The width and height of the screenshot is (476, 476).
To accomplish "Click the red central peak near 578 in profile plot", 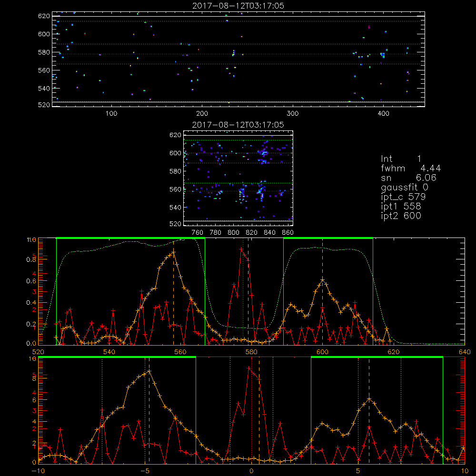I will click(241, 249).
